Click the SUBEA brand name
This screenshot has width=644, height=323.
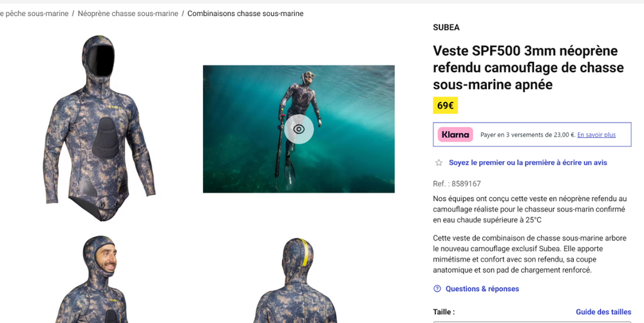tap(446, 28)
